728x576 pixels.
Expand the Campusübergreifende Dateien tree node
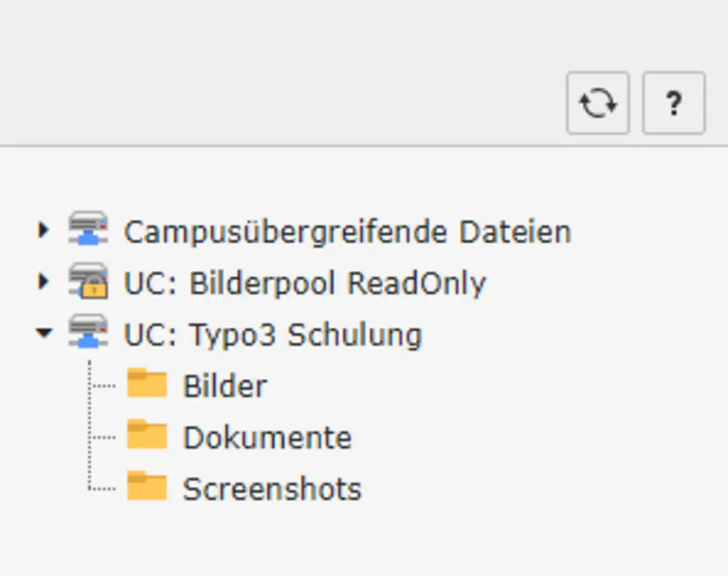pyautogui.click(x=43, y=230)
